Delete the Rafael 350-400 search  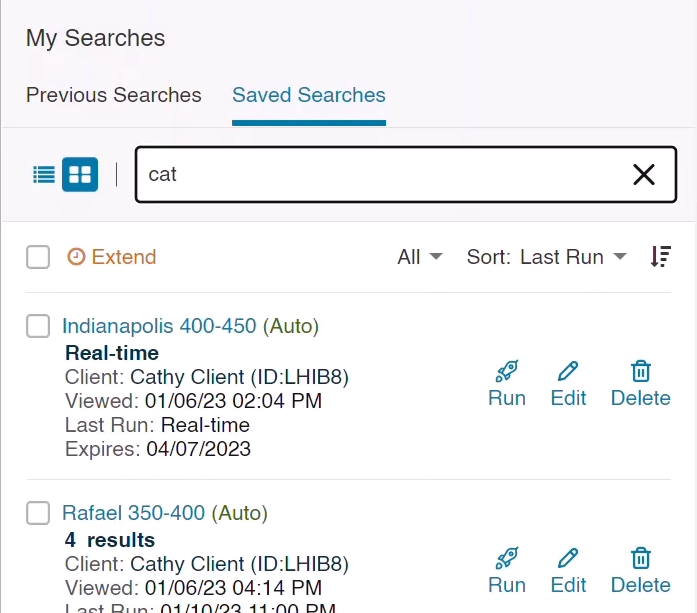tap(640, 571)
